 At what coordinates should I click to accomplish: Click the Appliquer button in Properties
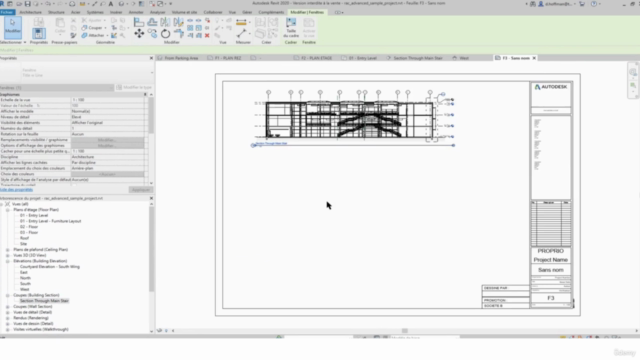point(140,190)
